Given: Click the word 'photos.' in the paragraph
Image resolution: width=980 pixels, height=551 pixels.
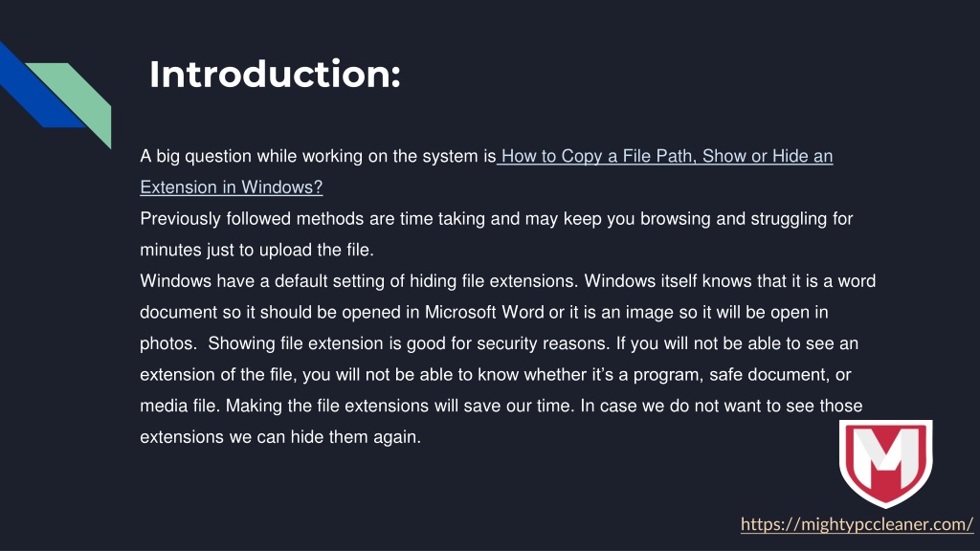Looking at the screenshot, I should tap(168, 343).
